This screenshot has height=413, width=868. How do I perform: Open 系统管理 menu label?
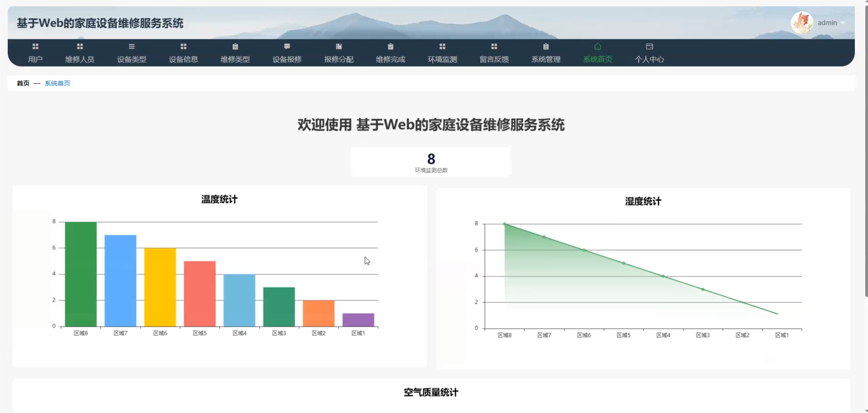[x=546, y=59]
